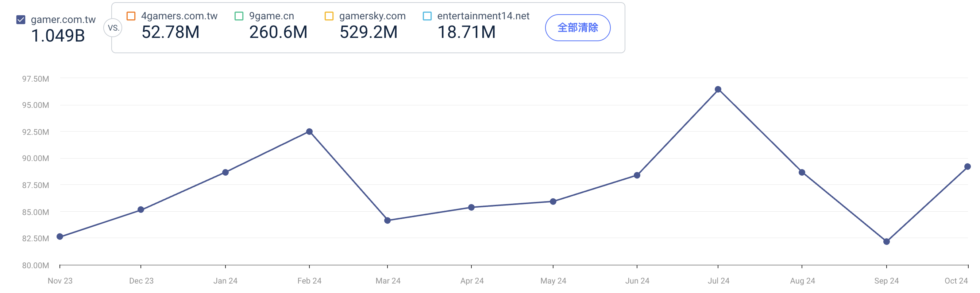Tick the 9game.cn checkbox
980x293 pixels.
[x=239, y=16]
